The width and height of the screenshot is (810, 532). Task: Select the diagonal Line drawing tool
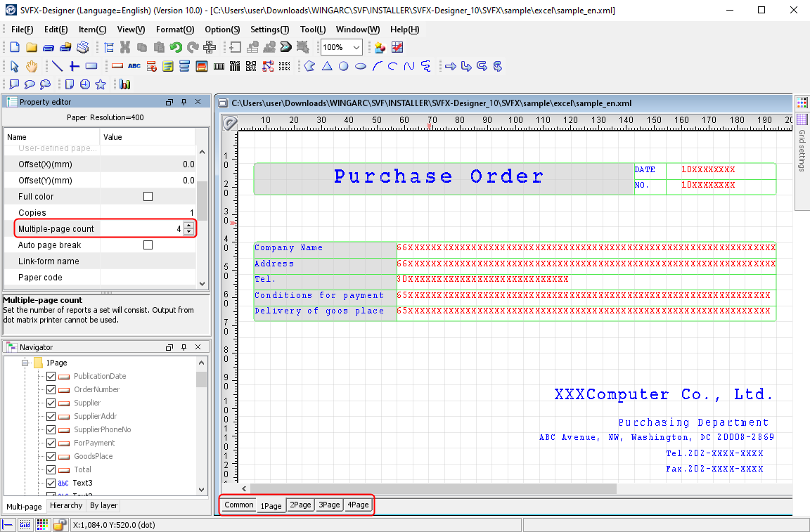[x=58, y=66]
